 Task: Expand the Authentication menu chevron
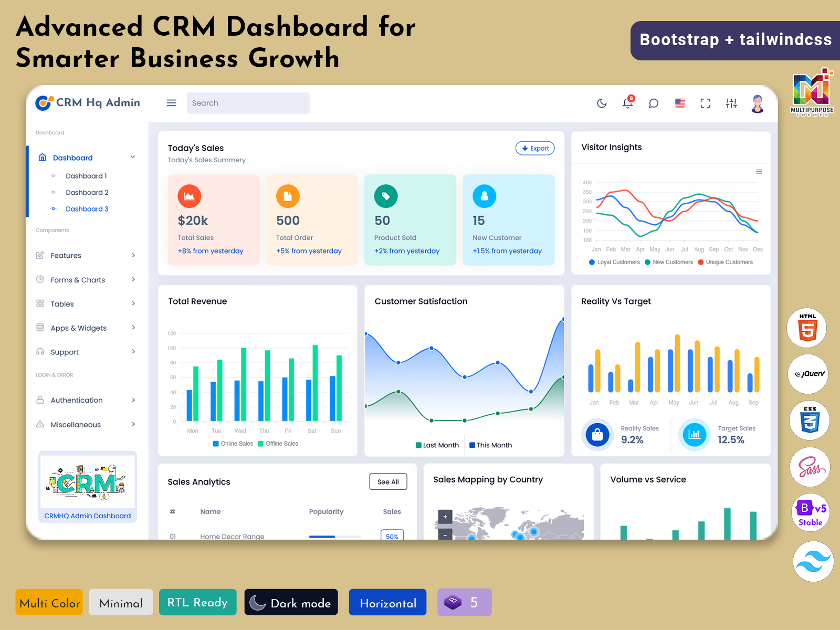(x=133, y=400)
